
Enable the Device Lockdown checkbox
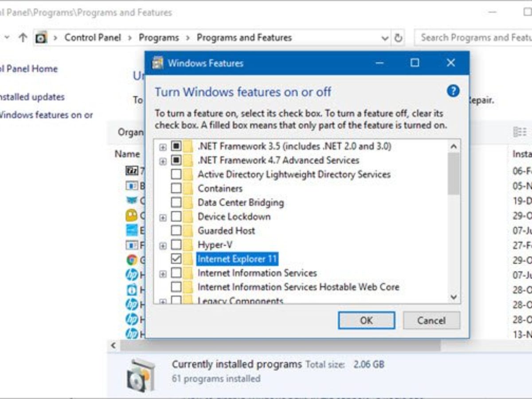point(176,217)
